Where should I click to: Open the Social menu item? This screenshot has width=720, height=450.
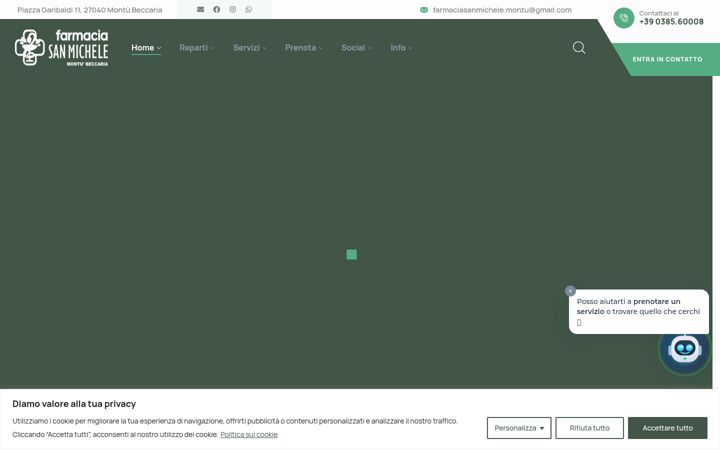pyautogui.click(x=357, y=47)
